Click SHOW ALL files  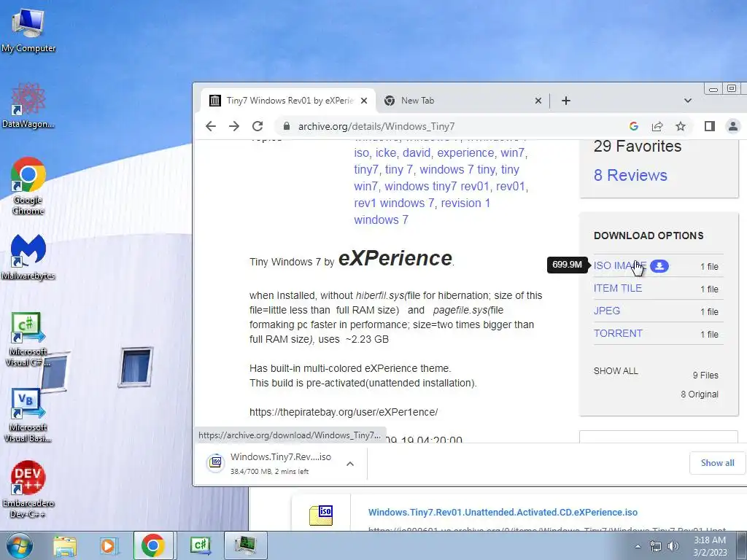(616, 371)
